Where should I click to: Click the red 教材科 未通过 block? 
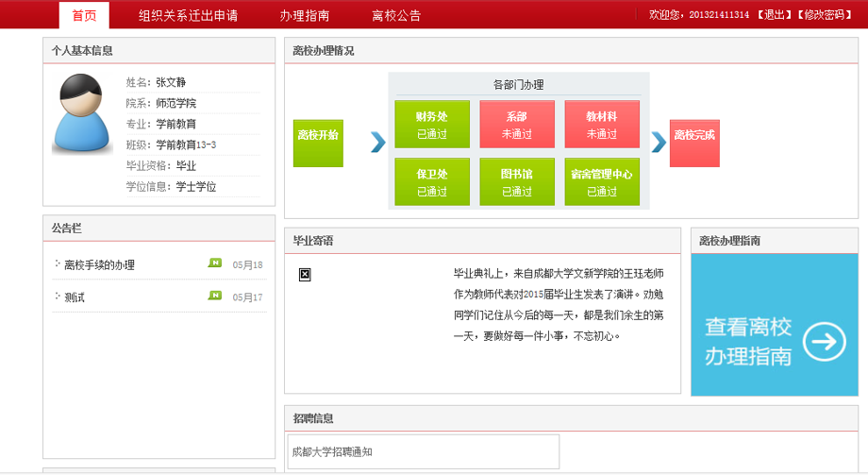tap(602, 124)
